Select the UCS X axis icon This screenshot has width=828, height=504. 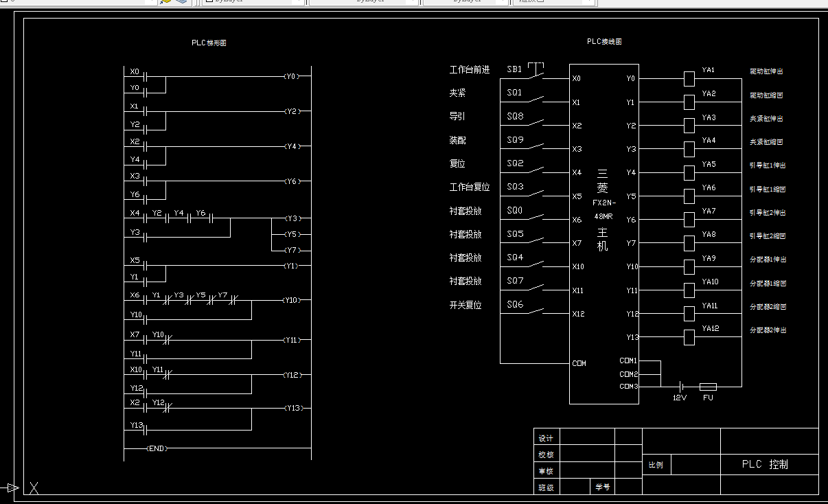[x=34, y=488]
